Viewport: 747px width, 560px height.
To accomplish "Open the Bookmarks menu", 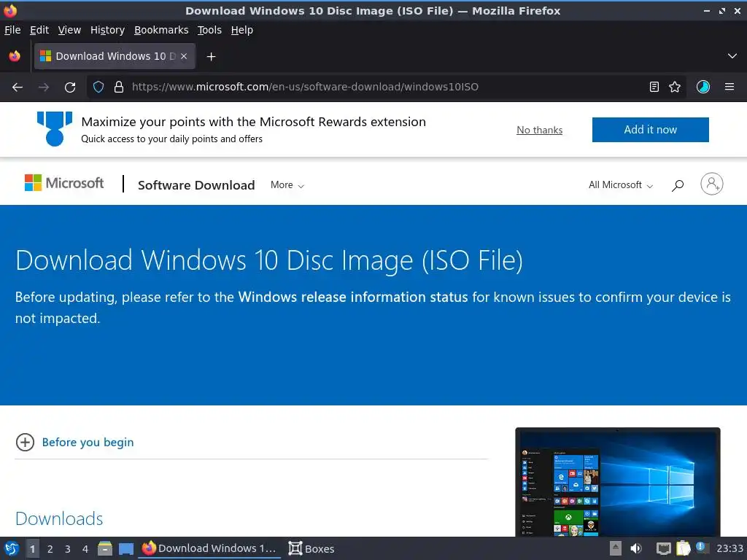I will pyautogui.click(x=161, y=30).
